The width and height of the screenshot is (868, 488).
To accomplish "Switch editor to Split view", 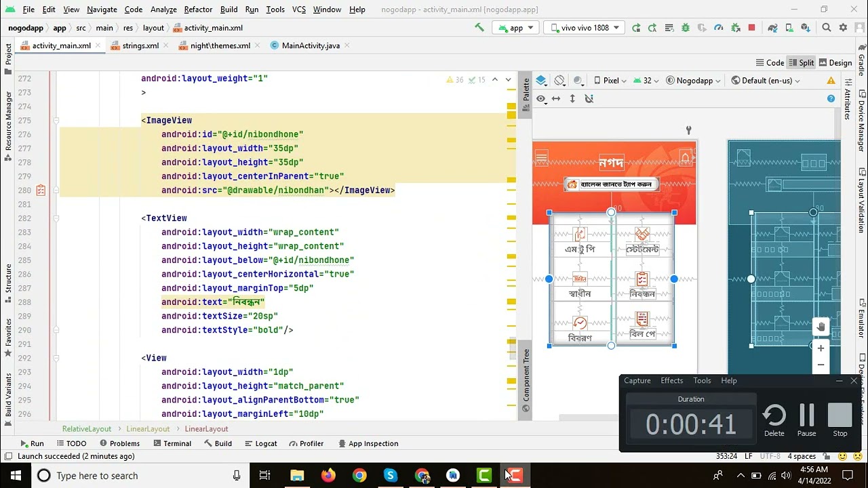I will [x=801, y=62].
